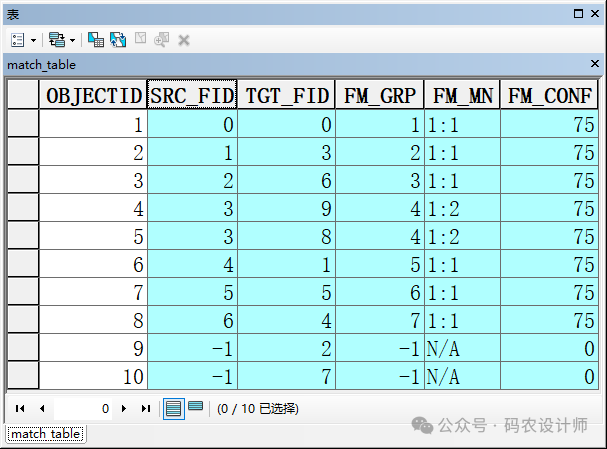Screen dimensions: 607x449
Task: Expand the Related Tables dropdown arrow
Action: [71, 40]
